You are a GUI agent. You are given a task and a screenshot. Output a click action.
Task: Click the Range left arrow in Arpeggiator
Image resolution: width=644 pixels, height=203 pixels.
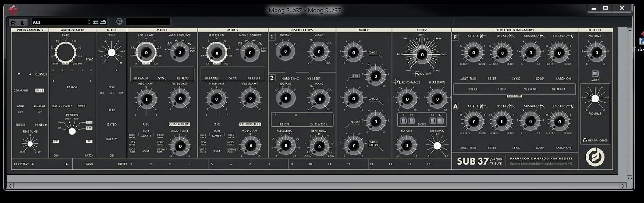pyautogui.click(x=53, y=81)
